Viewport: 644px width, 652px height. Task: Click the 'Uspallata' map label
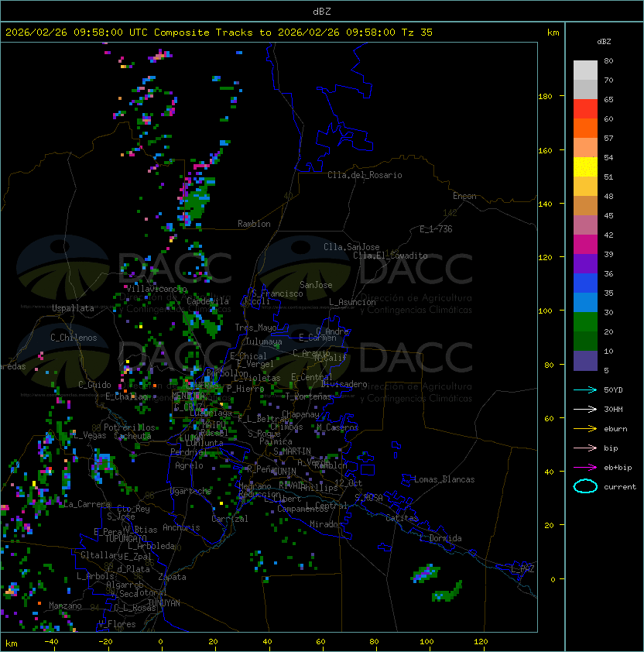pos(73,308)
